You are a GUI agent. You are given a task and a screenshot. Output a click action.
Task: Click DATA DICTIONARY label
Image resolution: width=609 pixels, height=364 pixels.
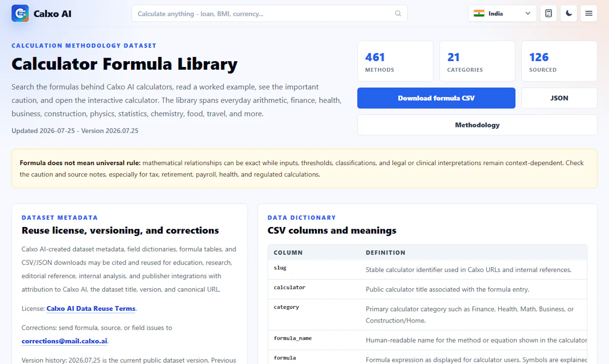point(302,218)
